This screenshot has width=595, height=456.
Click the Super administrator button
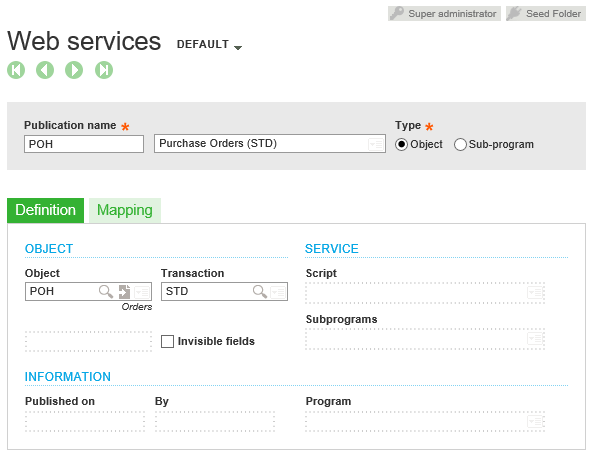click(x=444, y=14)
